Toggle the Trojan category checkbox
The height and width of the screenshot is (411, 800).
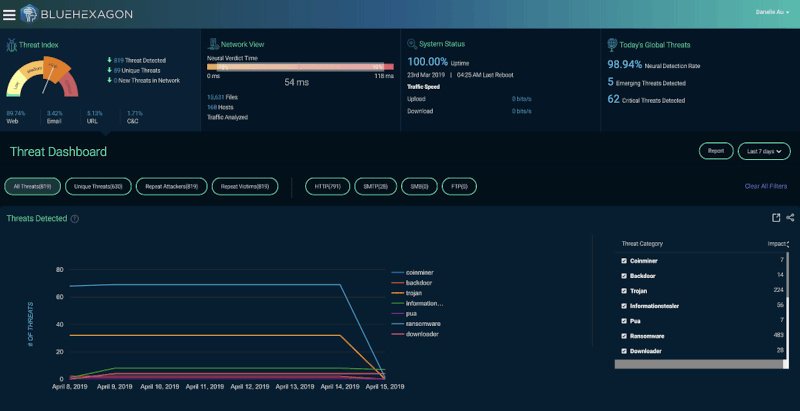[624, 291]
